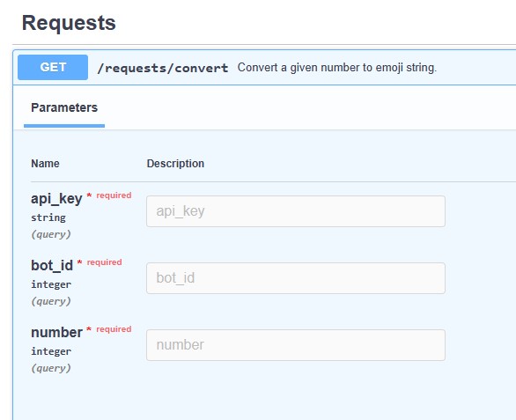
Task: Click the number parameter name
Action: point(56,333)
